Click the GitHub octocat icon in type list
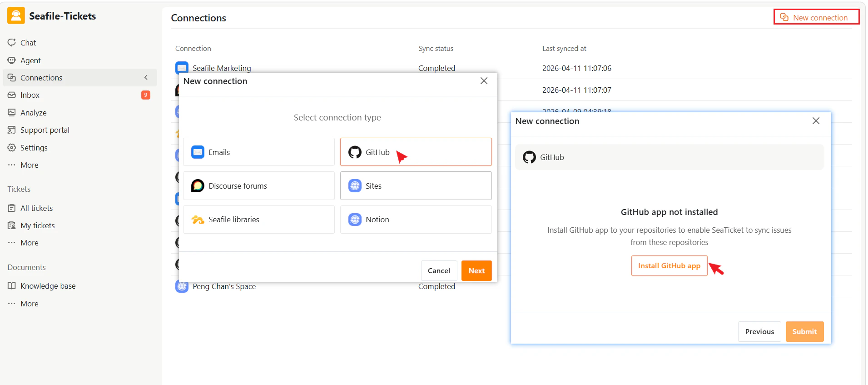 tap(355, 152)
